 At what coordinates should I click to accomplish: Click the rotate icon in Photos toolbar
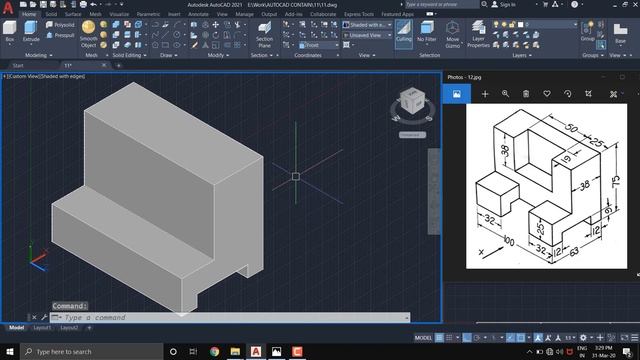(x=568, y=94)
